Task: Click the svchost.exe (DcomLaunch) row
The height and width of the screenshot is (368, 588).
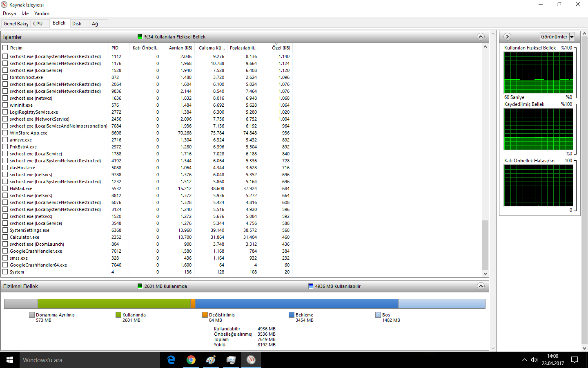Action: 147,244
